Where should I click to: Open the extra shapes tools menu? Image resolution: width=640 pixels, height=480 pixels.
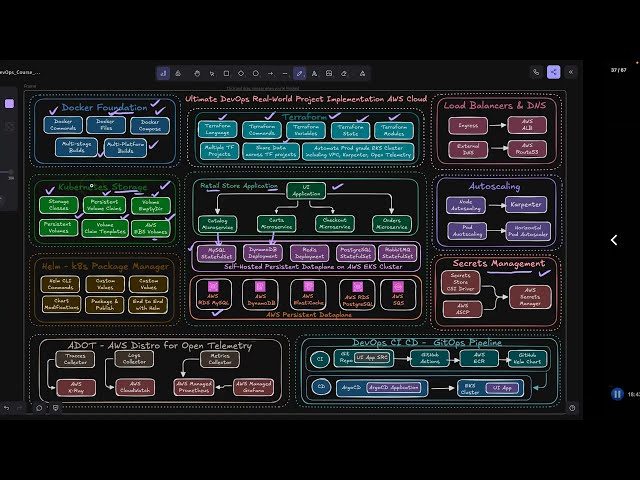[x=362, y=73]
